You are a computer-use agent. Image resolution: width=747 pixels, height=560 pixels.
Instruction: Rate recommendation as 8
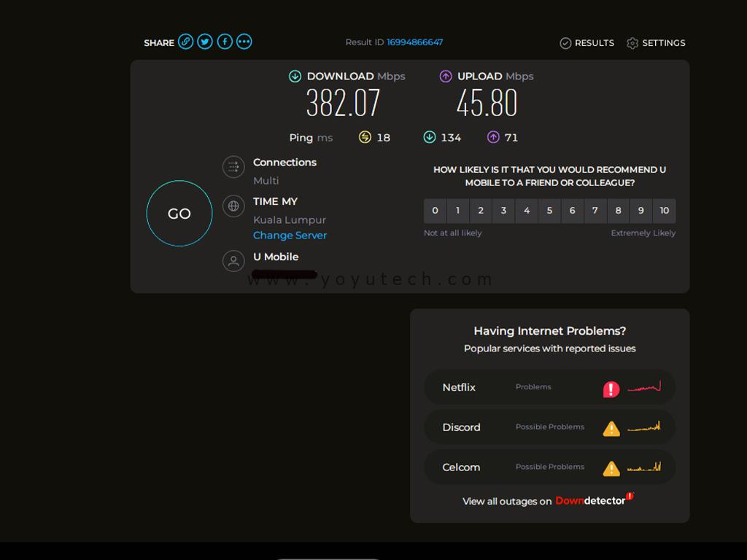tap(618, 211)
